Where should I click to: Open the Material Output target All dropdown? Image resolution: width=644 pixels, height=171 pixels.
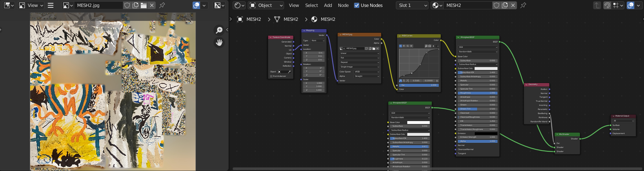coord(624,121)
